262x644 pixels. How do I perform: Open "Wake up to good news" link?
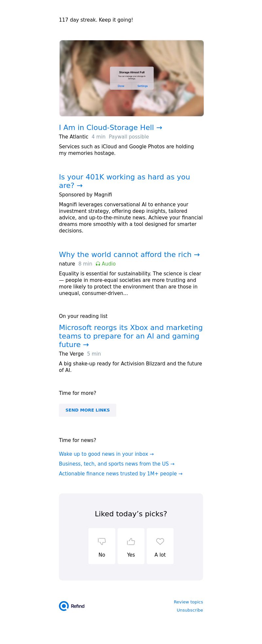coord(106,454)
